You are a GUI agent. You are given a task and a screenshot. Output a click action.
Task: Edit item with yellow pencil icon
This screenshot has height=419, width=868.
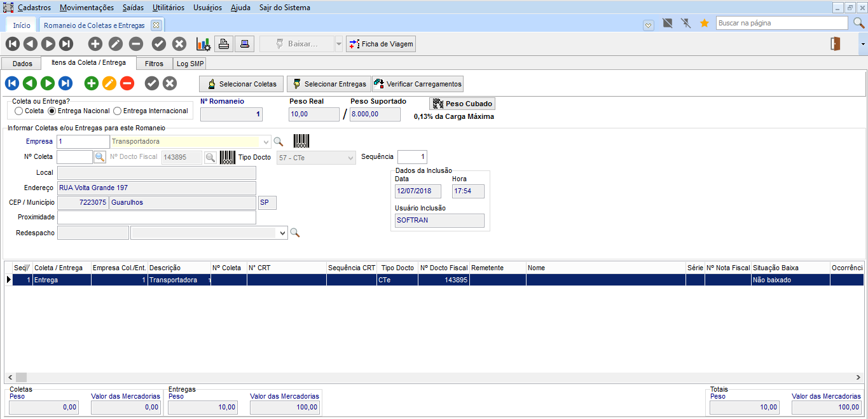[109, 83]
